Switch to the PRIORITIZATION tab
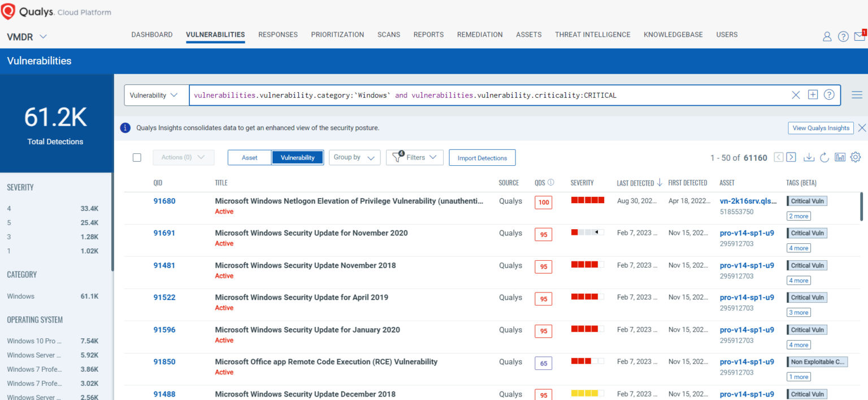This screenshot has width=868, height=400. coord(337,35)
